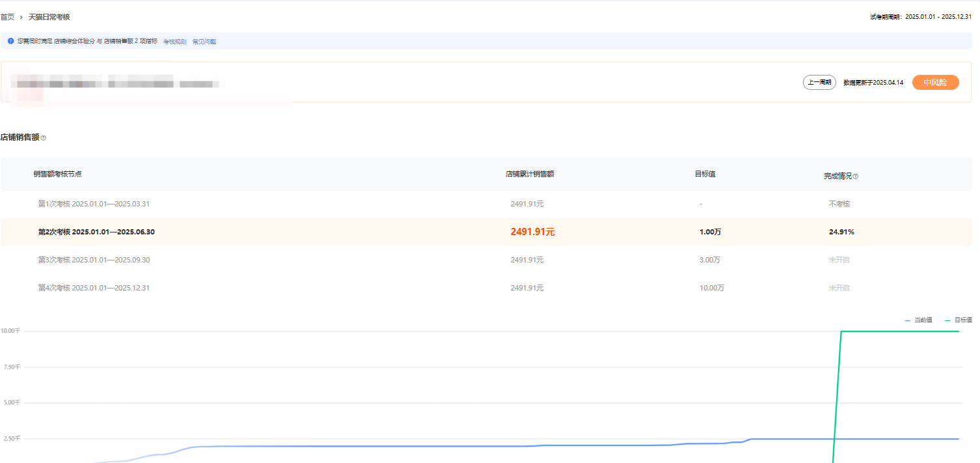Select the 第3次考核 row
This screenshot has width=980, height=463.
point(94,260)
